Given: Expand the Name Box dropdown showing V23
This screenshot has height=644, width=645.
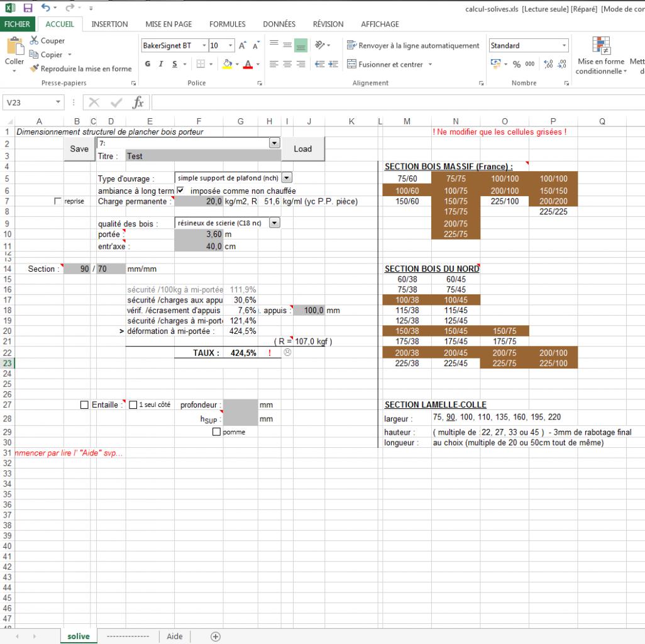Looking at the screenshot, I should point(58,102).
